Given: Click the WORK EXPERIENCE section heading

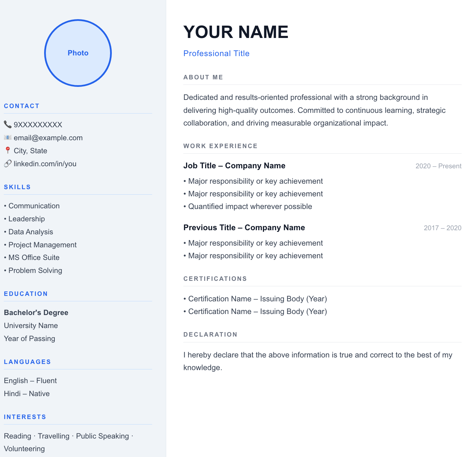Looking at the screenshot, I should tap(221, 146).
